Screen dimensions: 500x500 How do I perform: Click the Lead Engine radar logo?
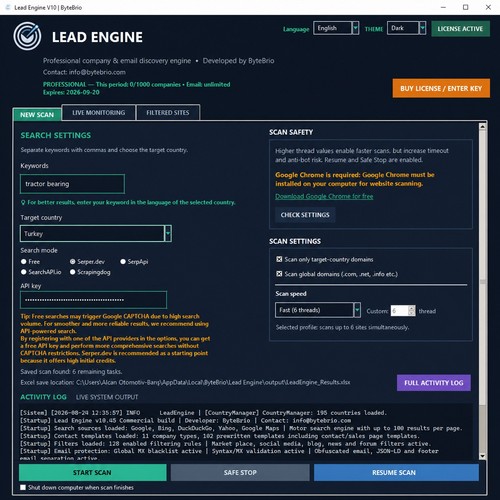click(27, 36)
